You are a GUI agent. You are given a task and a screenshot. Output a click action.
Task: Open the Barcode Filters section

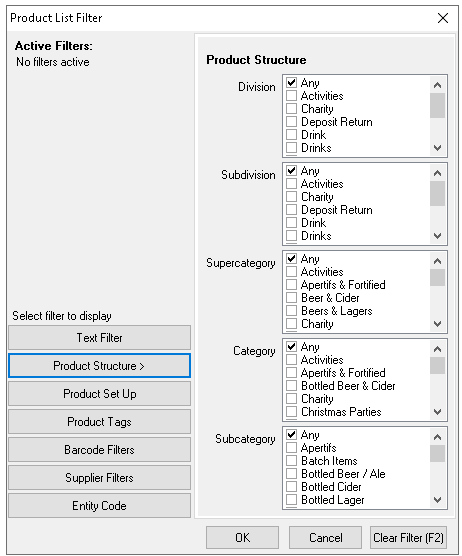(99, 450)
